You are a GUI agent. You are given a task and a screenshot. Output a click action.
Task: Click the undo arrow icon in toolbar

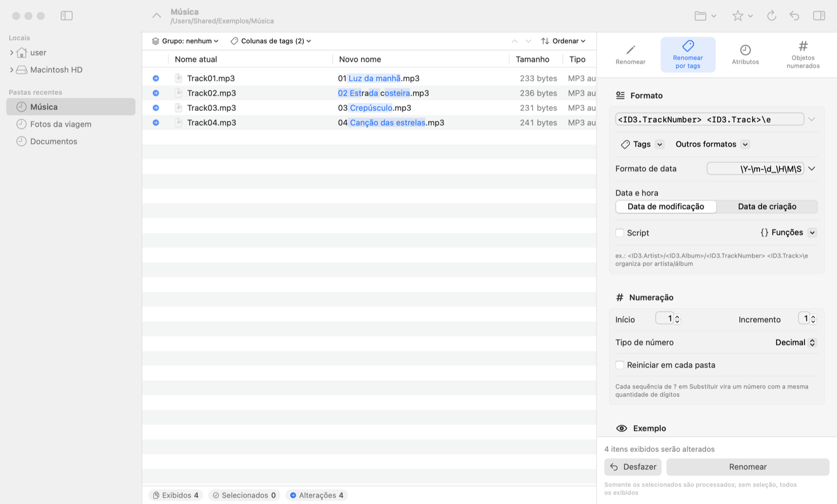point(795,16)
